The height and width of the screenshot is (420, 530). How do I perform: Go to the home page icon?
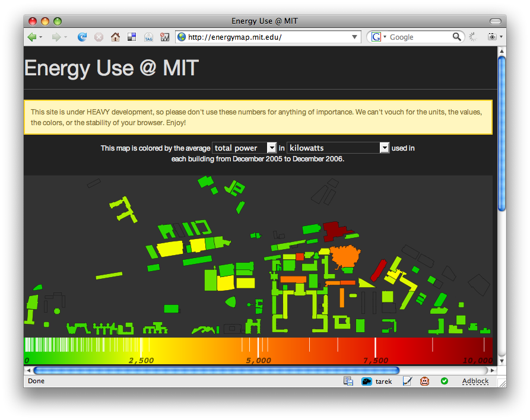tap(115, 37)
